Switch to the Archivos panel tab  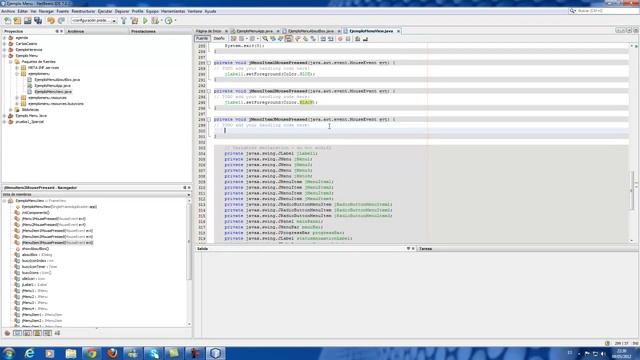[76, 31]
